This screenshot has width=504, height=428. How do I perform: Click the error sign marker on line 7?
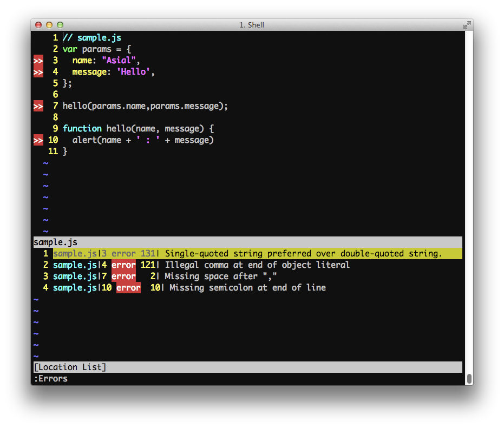pyautogui.click(x=38, y=106)
